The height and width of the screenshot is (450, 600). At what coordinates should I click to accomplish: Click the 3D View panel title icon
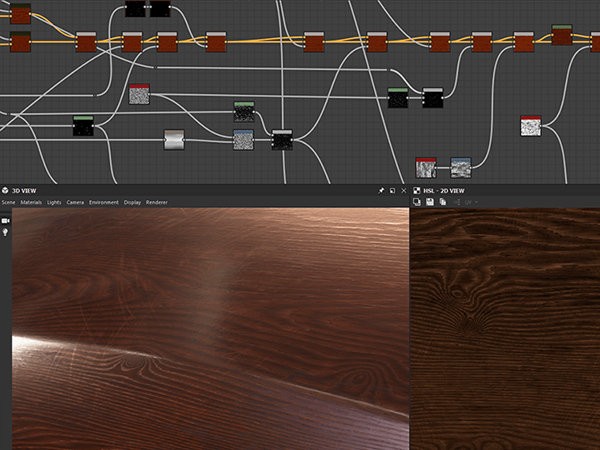pos(5,190)
